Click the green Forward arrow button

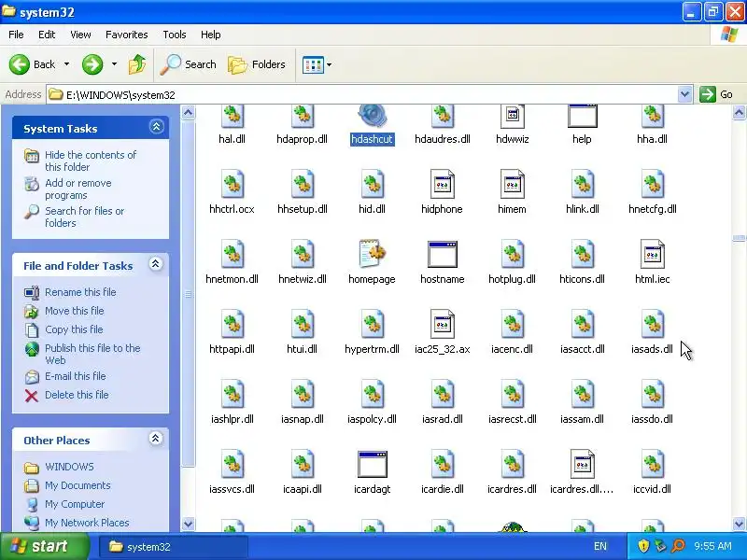tap(92, 64)
